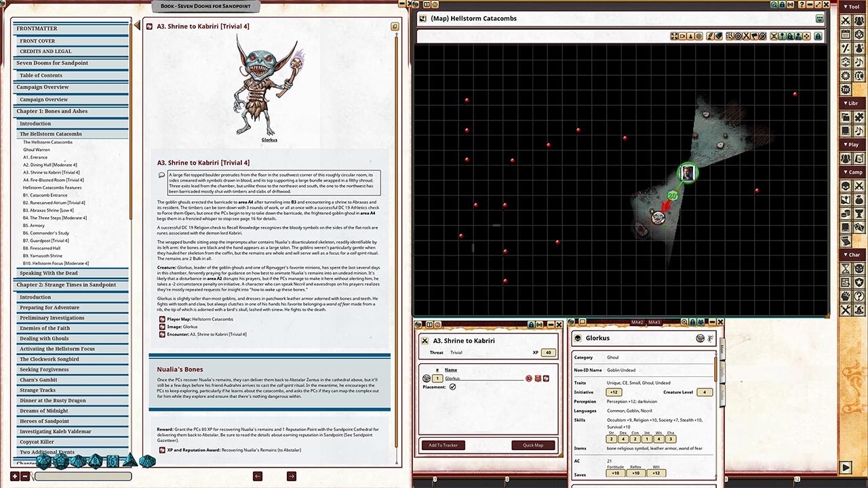Click the red delete icon beside the Glorkus entry
The height and width of the screenshot is (488, 868).
[x=529, y=379]
